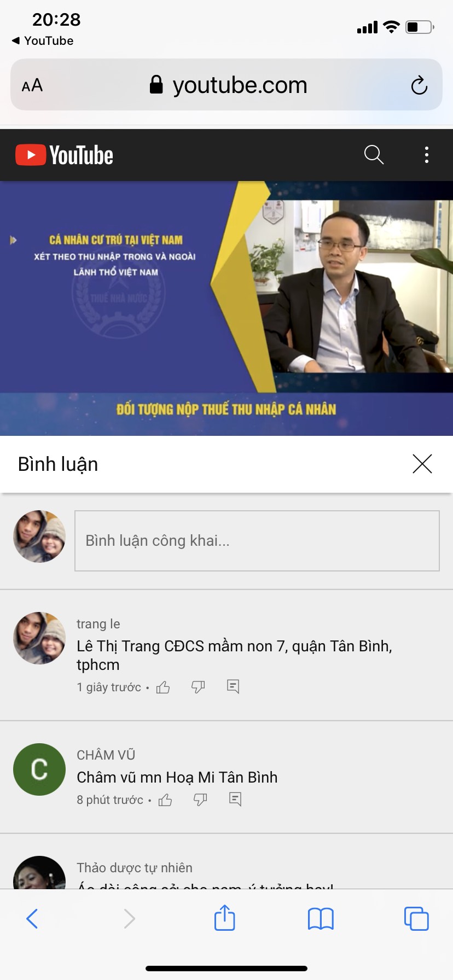The width and height of the screenshot is (453, 980).
Task: Dislike the trang le comment
Action: (198, 687)
